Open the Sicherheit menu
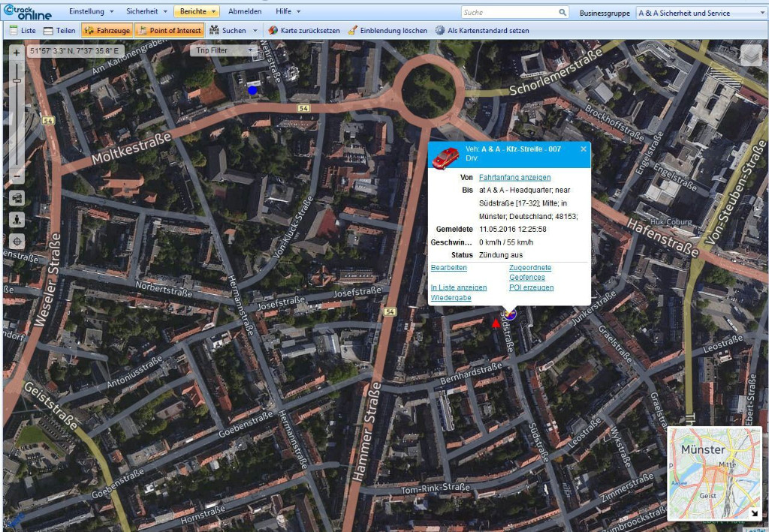Viewport: 769px width, 532px height. [x=146, y=11]
